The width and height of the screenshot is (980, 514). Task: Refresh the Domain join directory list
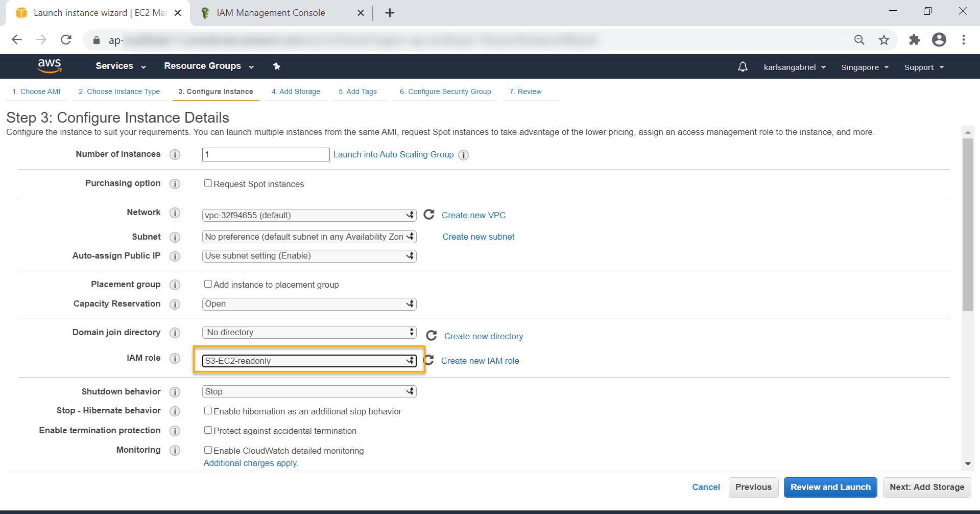tap(432, 336)
